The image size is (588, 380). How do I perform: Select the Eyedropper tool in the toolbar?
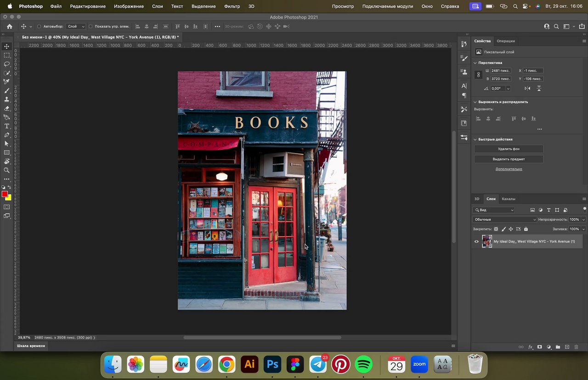[7, 82]
